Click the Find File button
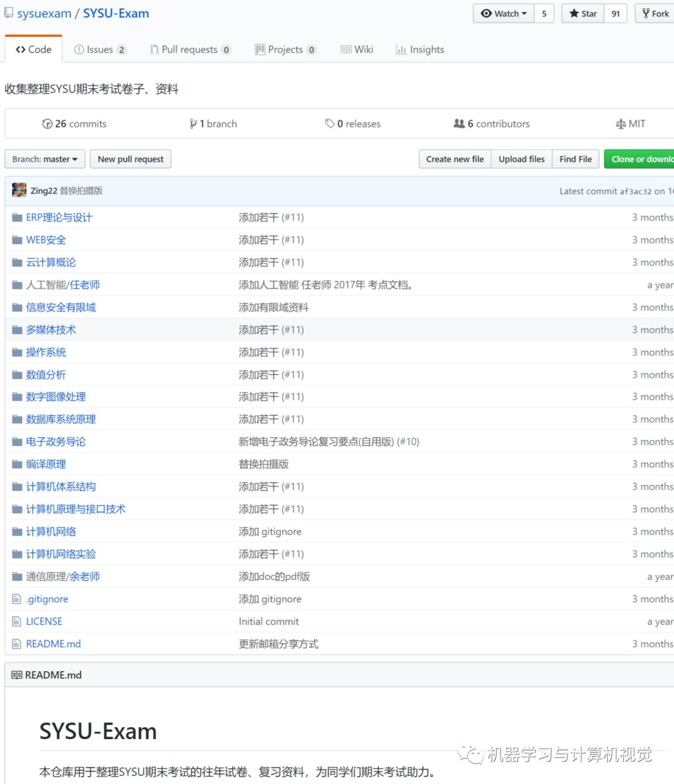674x784 pixels. point(576,159)
